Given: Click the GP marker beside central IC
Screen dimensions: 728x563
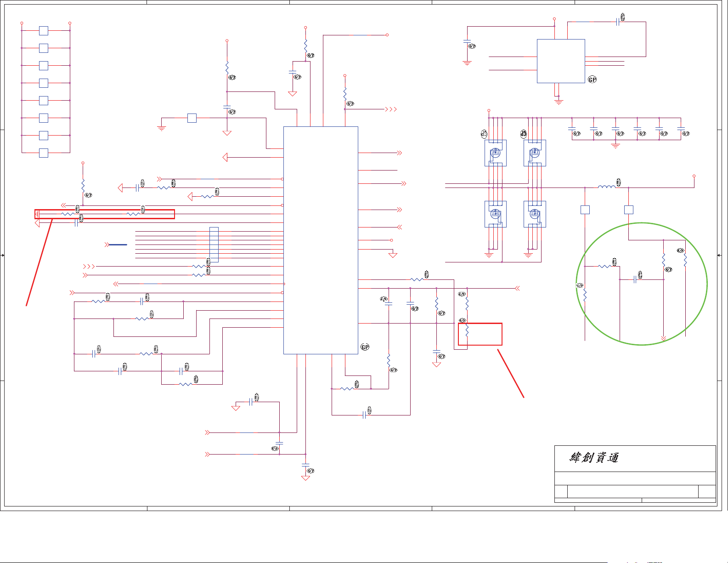Looking at the screenshot, I should tap(365, 347).
